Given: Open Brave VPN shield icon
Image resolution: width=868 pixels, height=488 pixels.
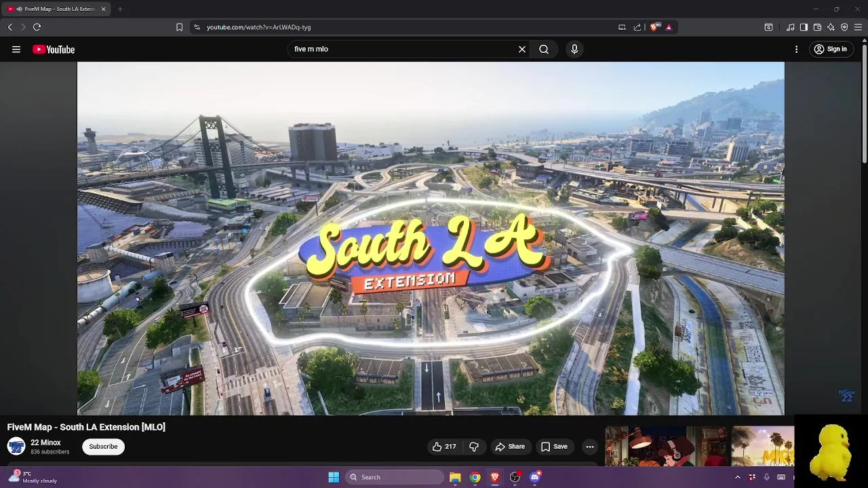Looking at the screenshot, I should pos(844,27).
